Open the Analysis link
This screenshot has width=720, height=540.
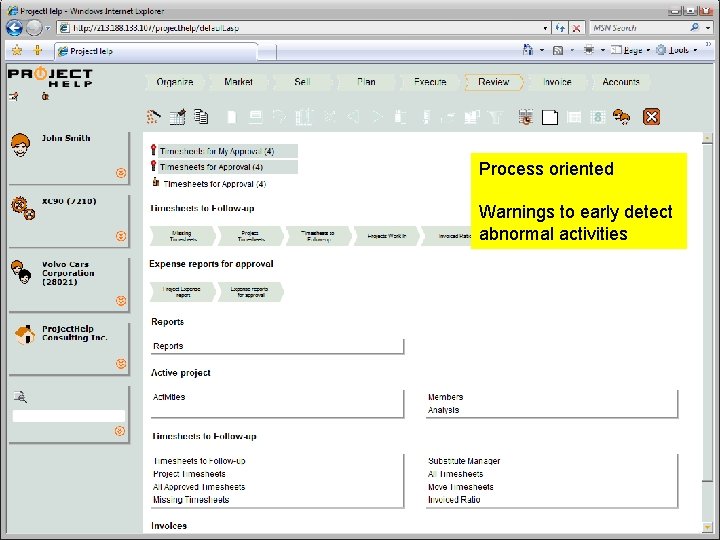(x=443, y=410)
